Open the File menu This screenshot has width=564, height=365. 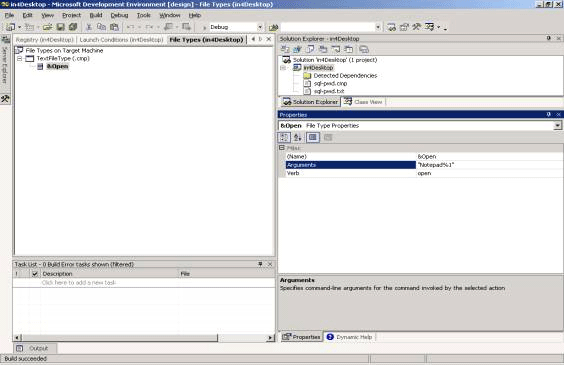[9, 15]
